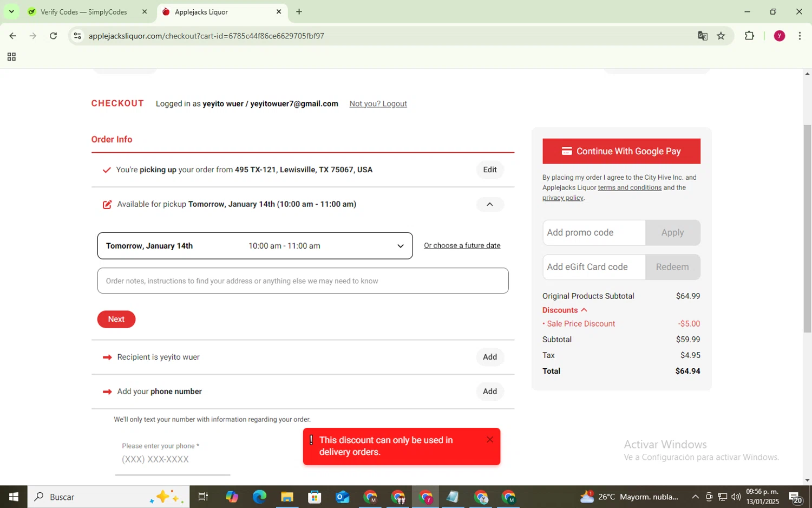Open the Notepad-style app in taskbar
The height and width of the screenshot is (508, 812).
pyautogui.click(x=453, y=497)
